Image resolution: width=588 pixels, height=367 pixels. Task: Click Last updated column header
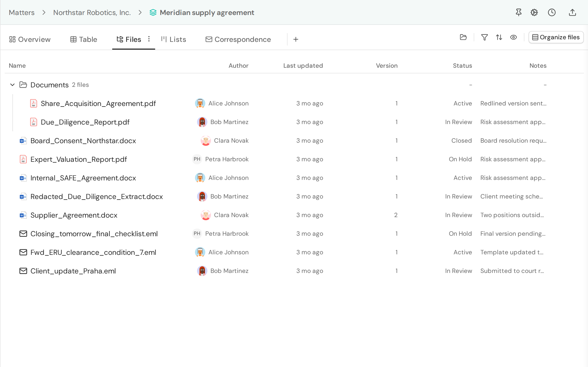[303, 66]
